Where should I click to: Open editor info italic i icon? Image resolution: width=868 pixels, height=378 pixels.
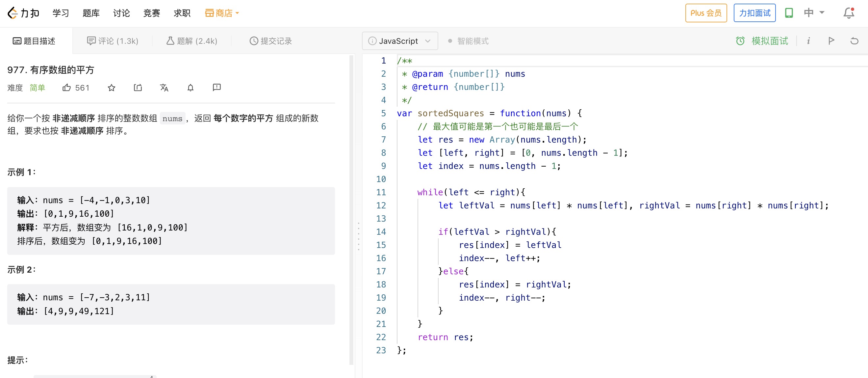(808, 41)
